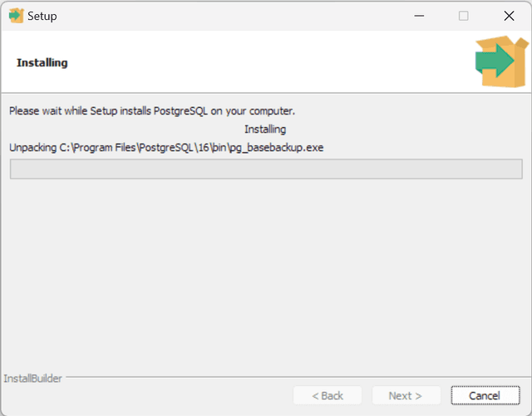Screen dimensions: 532x416
Task: Click the Cancel button
Action: tap(485, 395)
